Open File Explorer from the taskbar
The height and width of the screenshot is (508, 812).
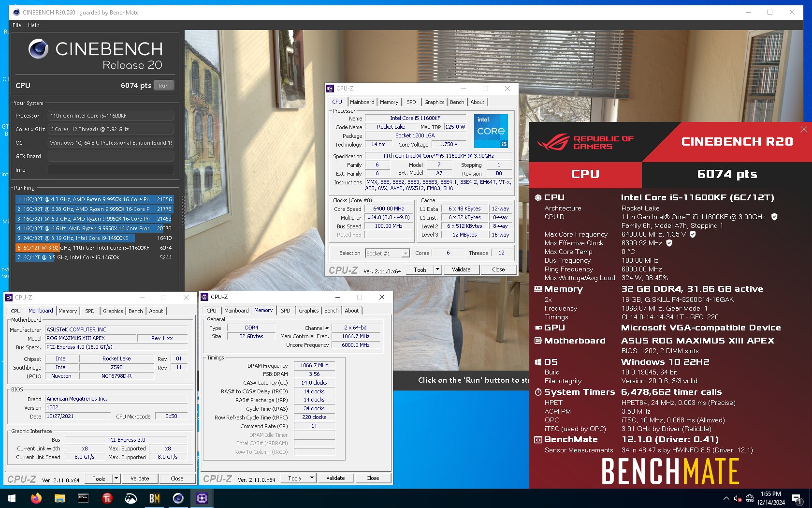(x=59, y=498)
